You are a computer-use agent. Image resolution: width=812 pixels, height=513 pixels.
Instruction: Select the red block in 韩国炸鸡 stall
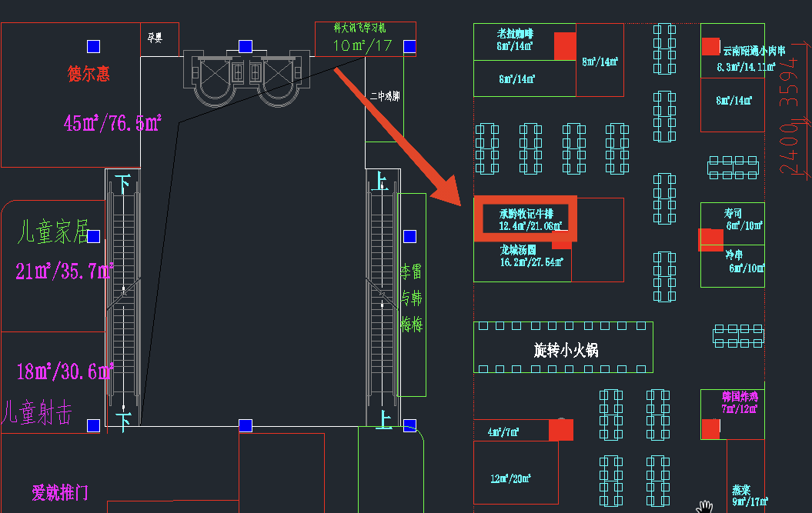pyautogui.click(x=710, y=429)
